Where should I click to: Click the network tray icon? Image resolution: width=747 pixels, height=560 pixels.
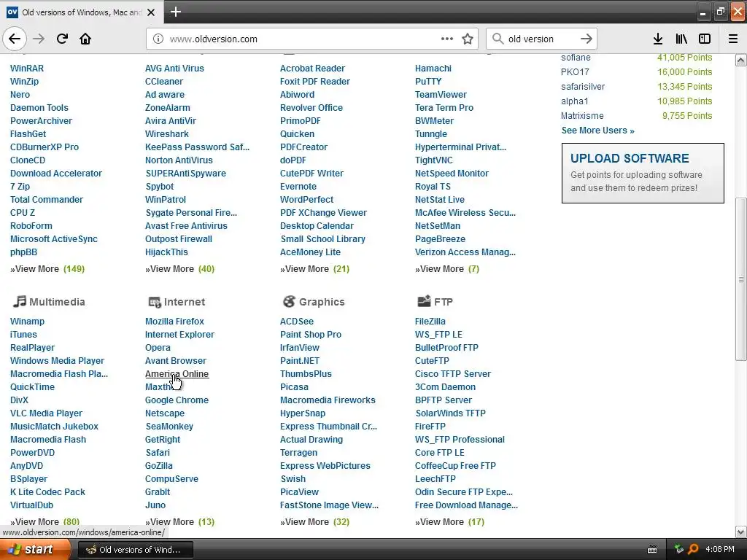click(x=679, y=550)
